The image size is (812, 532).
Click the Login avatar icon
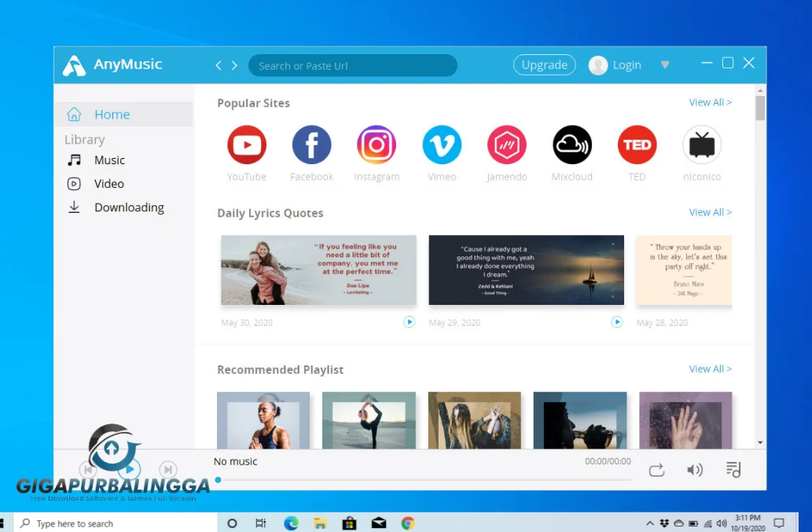tap(598, 65)
